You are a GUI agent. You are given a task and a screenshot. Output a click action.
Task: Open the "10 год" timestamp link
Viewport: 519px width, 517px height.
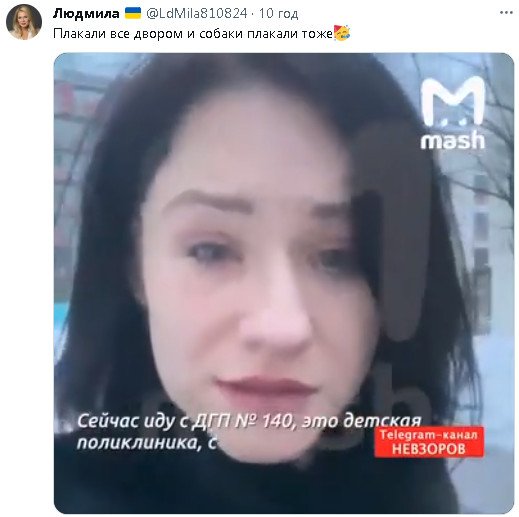point(278,14)
